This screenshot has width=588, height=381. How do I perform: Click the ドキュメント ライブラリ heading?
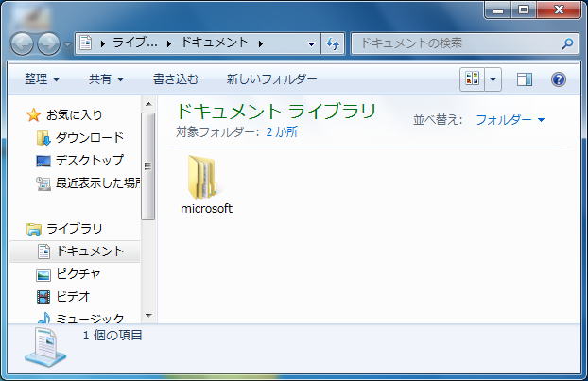[x=276, y=112]
